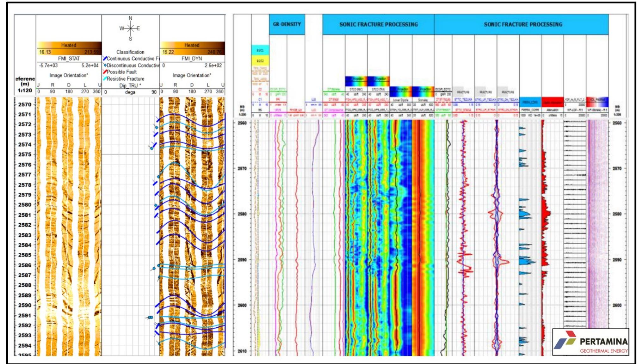Click the DTCO (REC) track label
This screenshot has height=364, width=637.
point(356,89)
